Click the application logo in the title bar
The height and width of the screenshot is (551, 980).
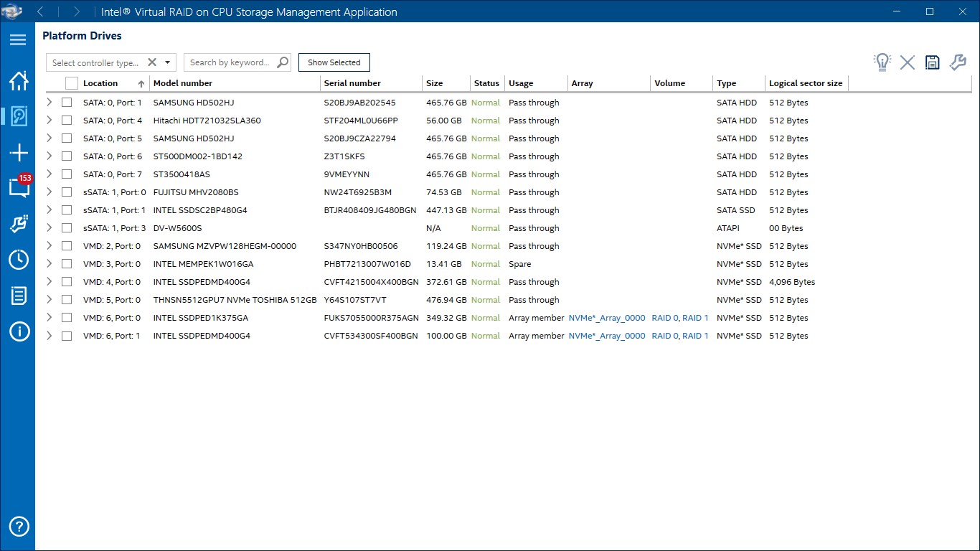pos(12,11)
